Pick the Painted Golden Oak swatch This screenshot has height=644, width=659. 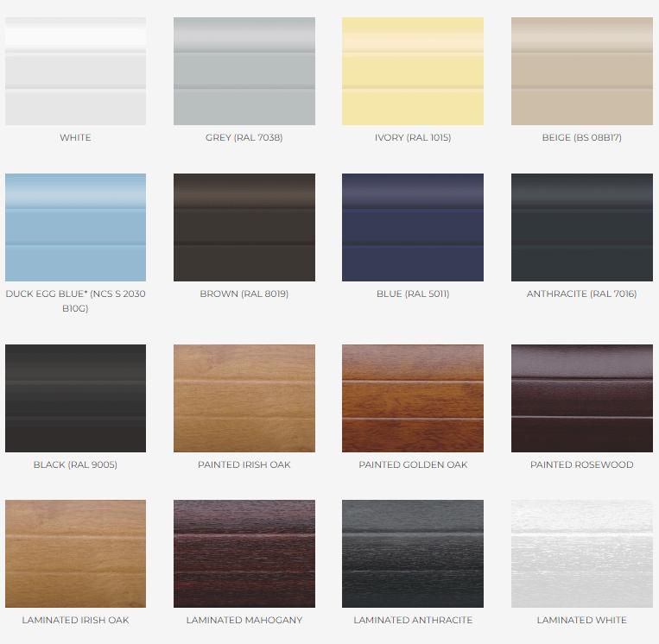click(x=413, y=398)
